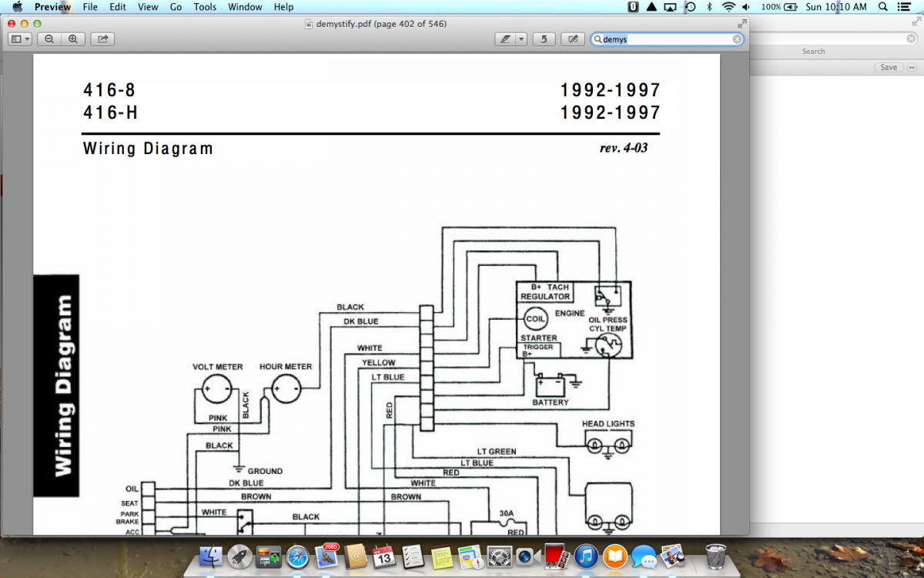Open the Window menu
This screenshot has height=578, width=924.
[245, 7]
